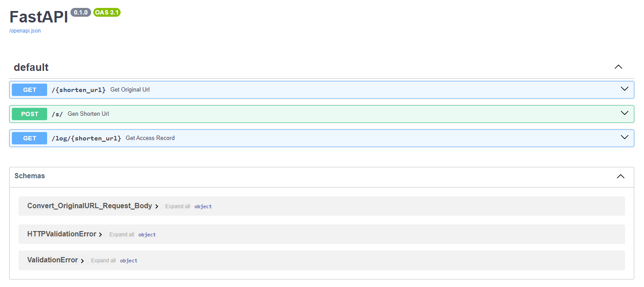Viewport: 644px width, 287px height.
Task: Click the Gen Shorten Url summary
Action: tap(88, 114)
